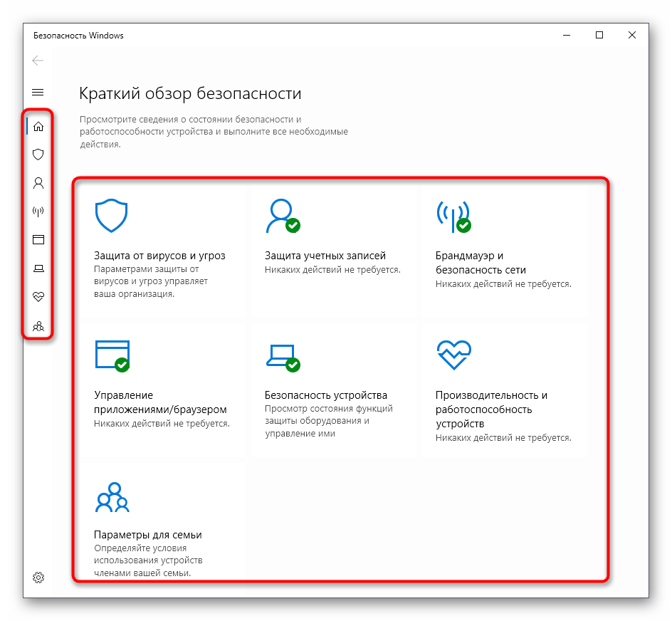Click the heading 'Краткий обзор безопасности'
The width and height of the screenshot is (672, 621).
(190, 93)
